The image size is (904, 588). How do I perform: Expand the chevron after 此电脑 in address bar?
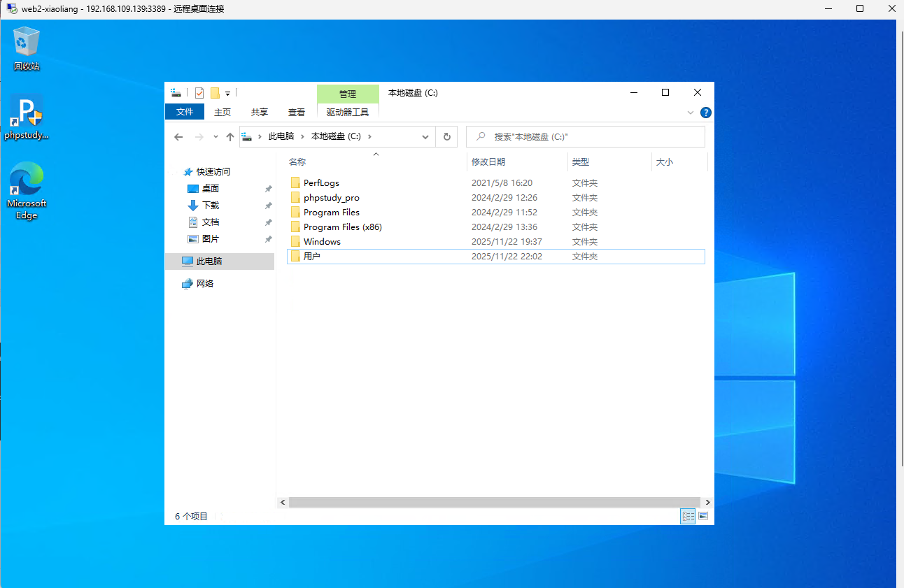pyautogui.click(x=302, y=137)
